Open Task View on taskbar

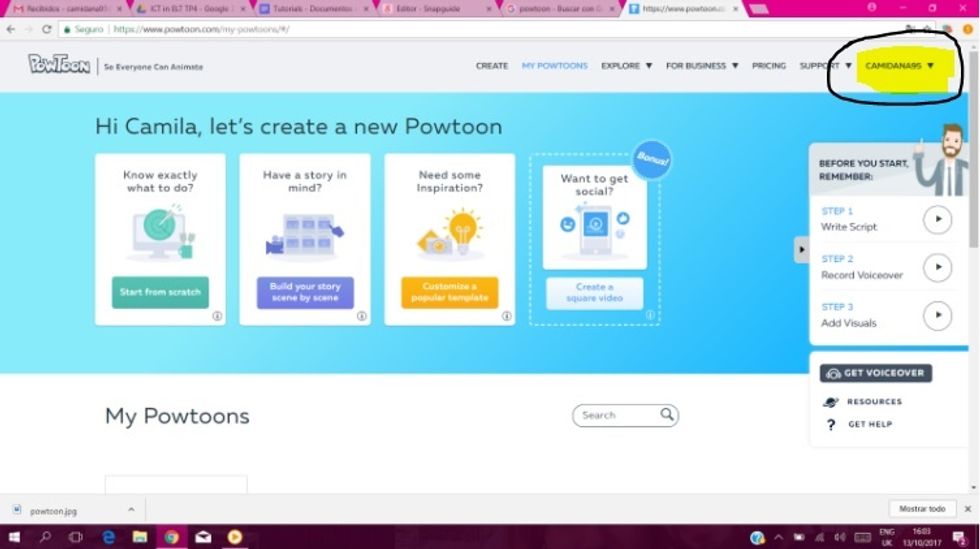pos(76,537)
